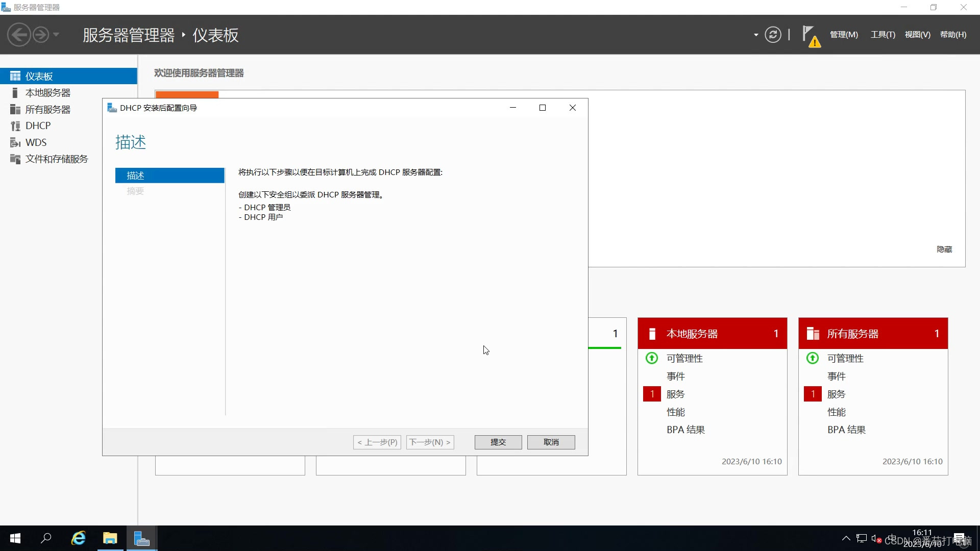Viewport: 980px width, 551px height.
Task: Launch Internet Explorer from the taskbar
Action: click(78, 538)
